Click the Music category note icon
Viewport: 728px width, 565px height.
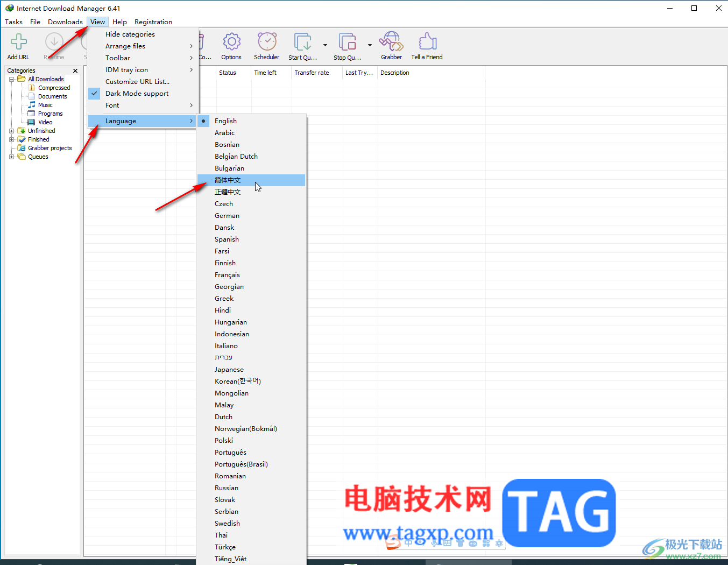(32, 105)
